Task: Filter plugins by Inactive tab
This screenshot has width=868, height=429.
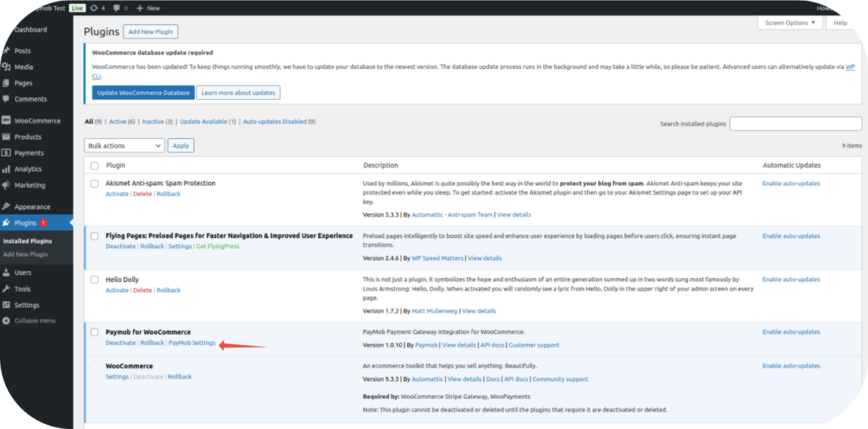Action: (153, 122)
